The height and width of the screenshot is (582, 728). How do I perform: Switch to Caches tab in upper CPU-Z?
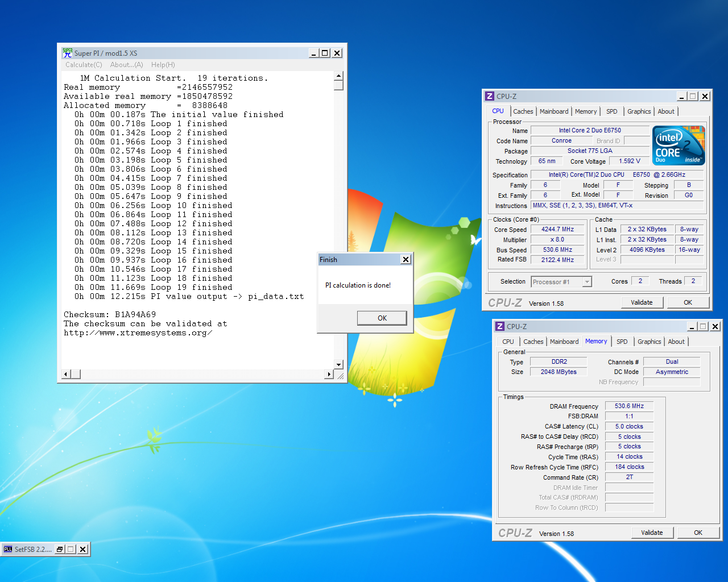(x=523, y=111)
